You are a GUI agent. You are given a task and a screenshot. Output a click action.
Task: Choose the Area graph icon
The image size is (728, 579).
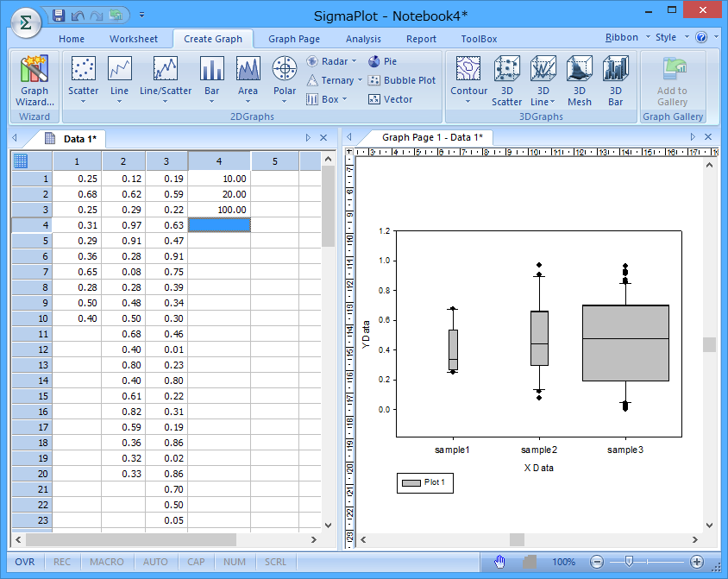[248, 69]
